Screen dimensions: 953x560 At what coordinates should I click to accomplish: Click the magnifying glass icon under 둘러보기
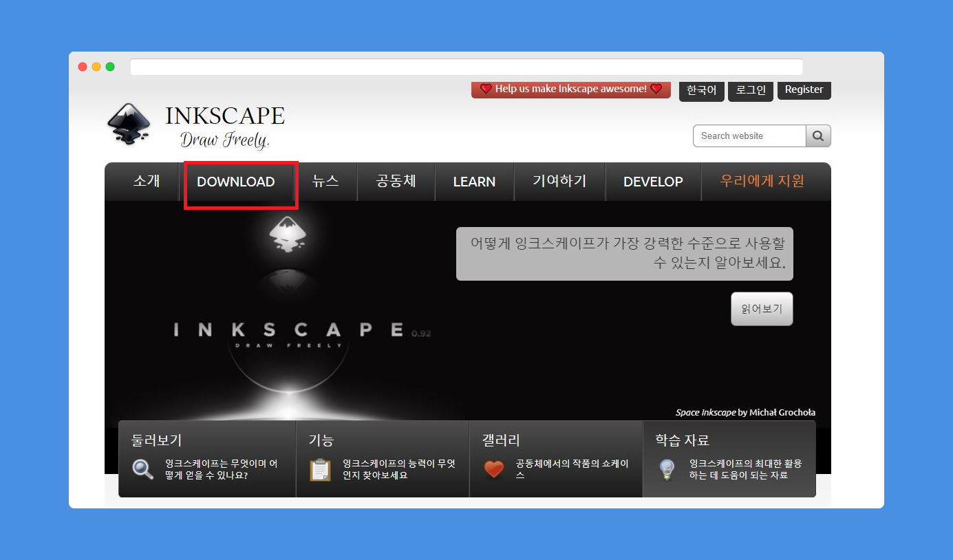pyautogui.click(x=143, y=469)
